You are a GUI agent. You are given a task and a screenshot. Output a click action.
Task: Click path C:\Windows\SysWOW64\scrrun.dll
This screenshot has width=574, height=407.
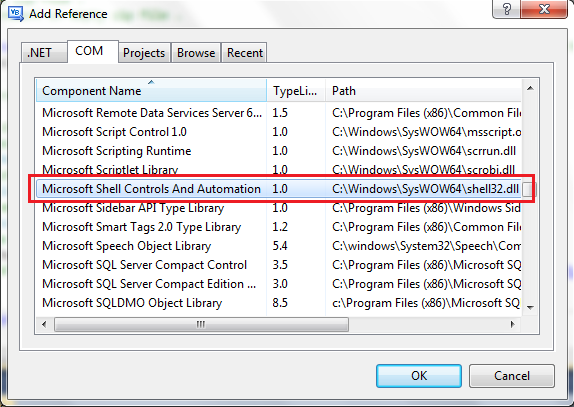(x=424, y=151)
